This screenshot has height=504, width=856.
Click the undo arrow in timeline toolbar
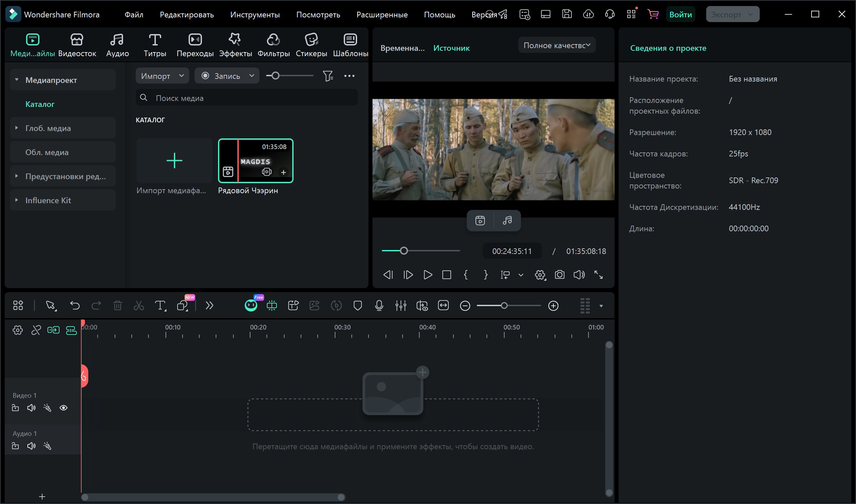(75, 306)
